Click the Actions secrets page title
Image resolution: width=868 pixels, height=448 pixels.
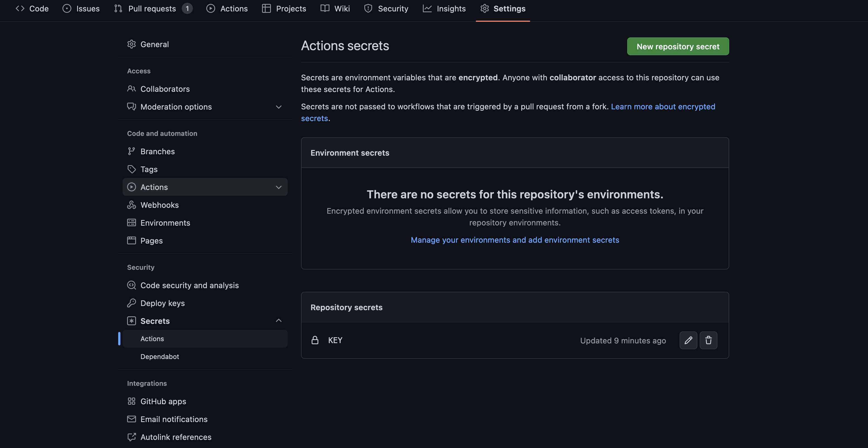pos(345,45)
